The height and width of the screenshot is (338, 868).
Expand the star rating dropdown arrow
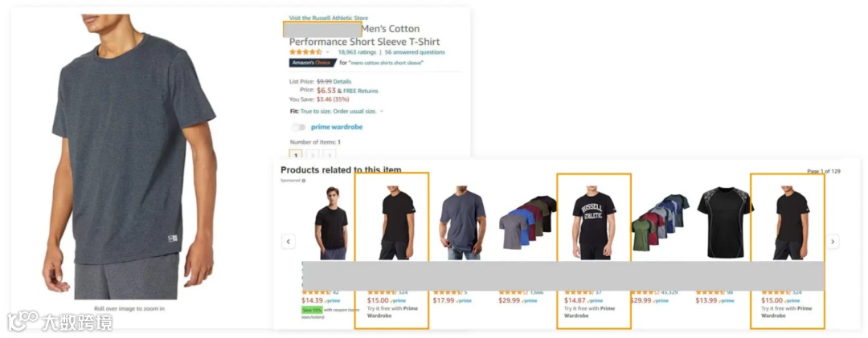pos(327,52)
